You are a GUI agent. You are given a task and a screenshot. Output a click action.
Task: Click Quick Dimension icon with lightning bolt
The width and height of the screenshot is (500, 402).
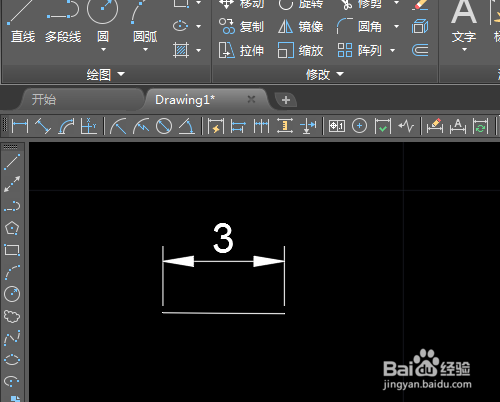click(x=215, y=127)
